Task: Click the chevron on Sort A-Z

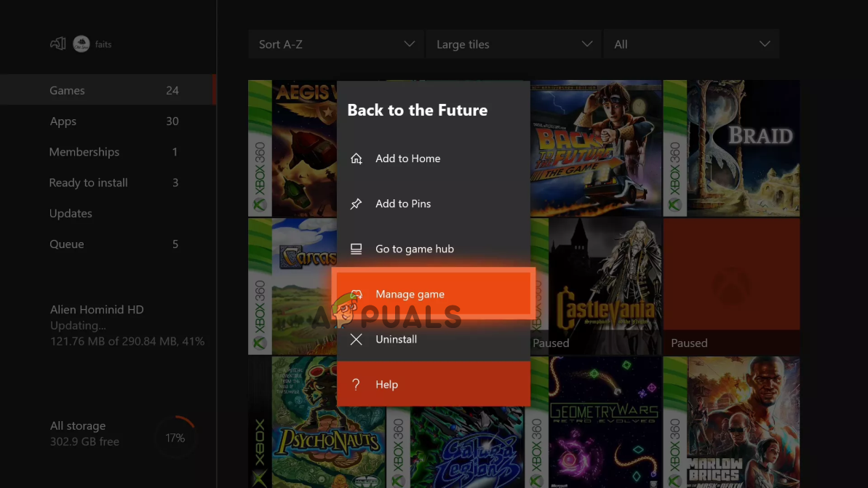Action: click(x=409, y=44)
